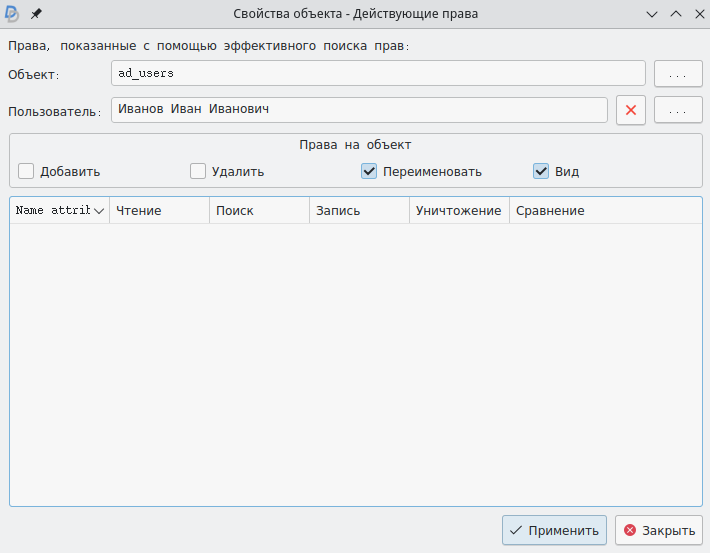Click the pin window icon
The height and width of the screenshot is (553, 710).
point(36,14)
